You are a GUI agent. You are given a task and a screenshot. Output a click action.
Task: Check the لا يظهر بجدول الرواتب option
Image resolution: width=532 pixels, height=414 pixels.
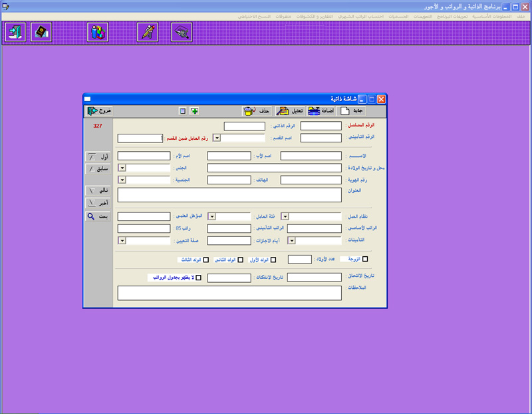[198, 278]
